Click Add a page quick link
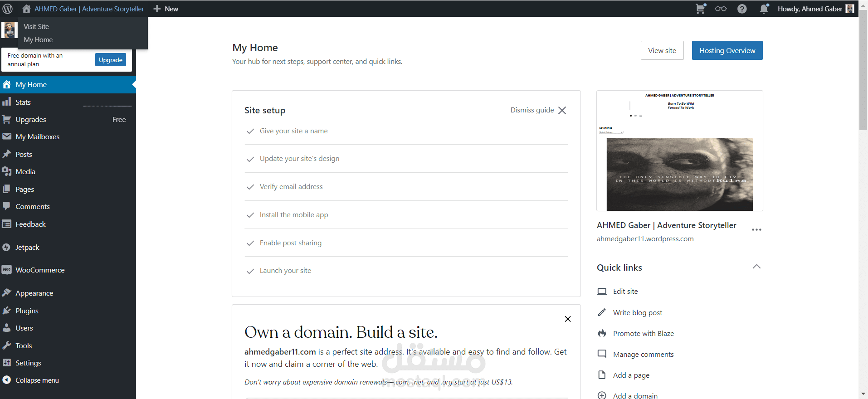Image resolution: width=868 pixels, height=399 pixels. (x=631, y=375)
